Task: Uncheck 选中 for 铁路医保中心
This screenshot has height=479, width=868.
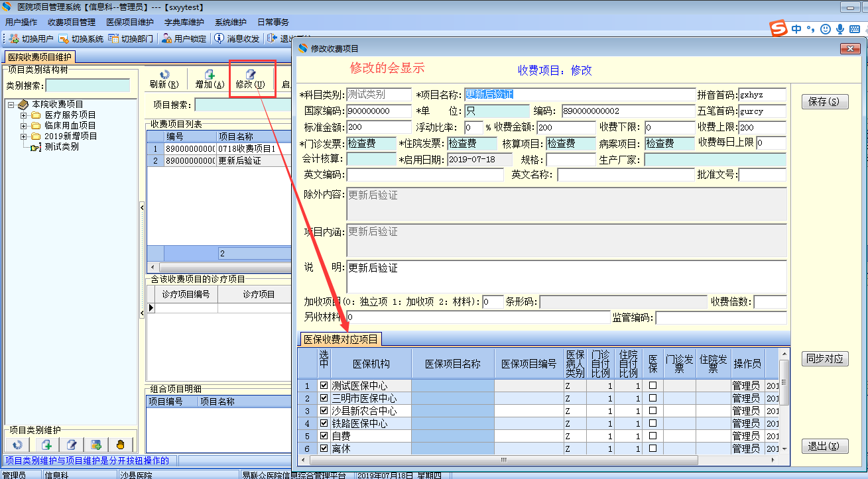Action: 324,423
